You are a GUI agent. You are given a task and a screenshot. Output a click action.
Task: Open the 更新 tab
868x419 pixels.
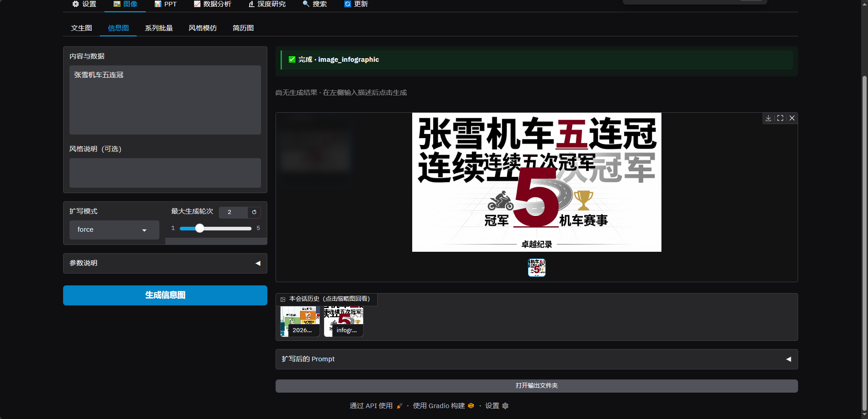(356, 4)
